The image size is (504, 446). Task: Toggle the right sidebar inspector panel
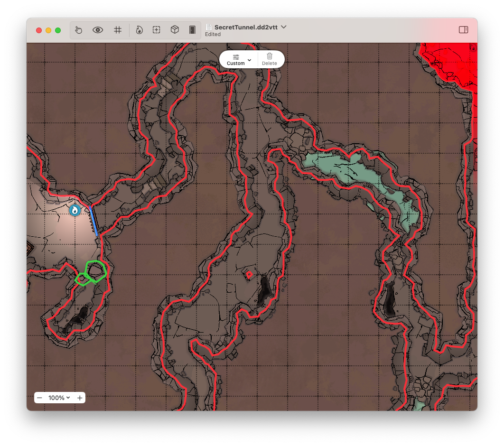click(x=463, y=30)
